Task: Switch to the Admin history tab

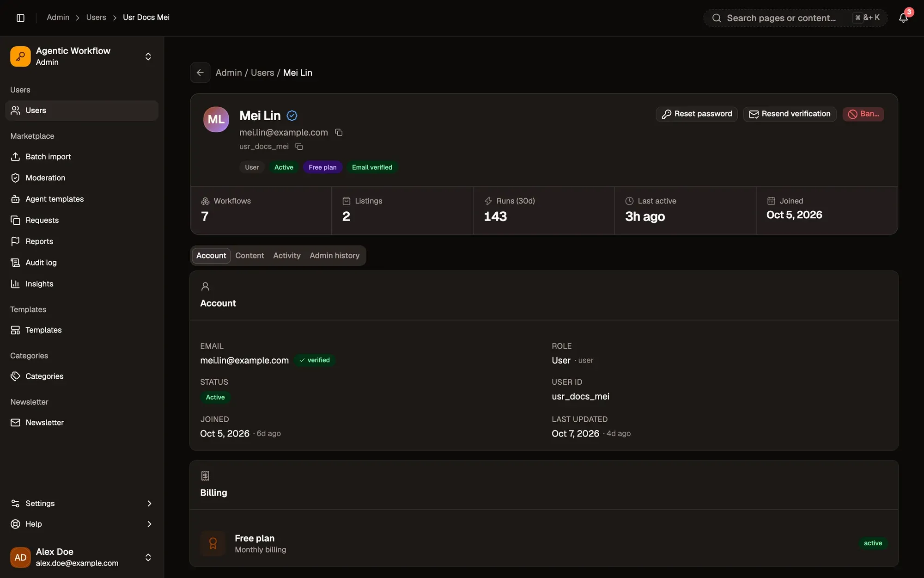Action: [x=334, y=256]
